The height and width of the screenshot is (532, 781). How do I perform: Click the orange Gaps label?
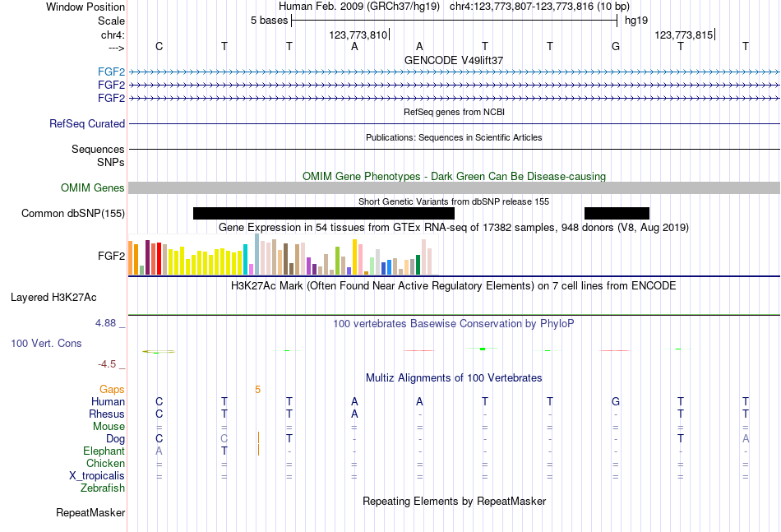tap(112, 390)
